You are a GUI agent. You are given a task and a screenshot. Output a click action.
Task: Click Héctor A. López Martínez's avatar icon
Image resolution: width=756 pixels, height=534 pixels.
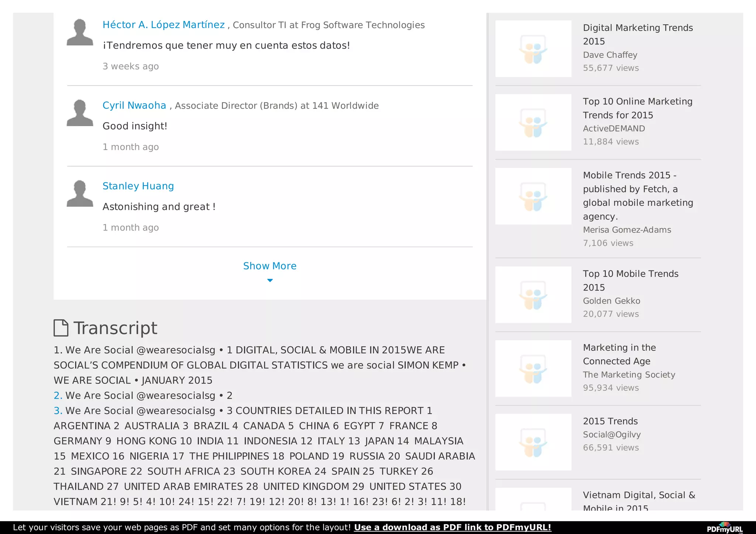(80, 32)
